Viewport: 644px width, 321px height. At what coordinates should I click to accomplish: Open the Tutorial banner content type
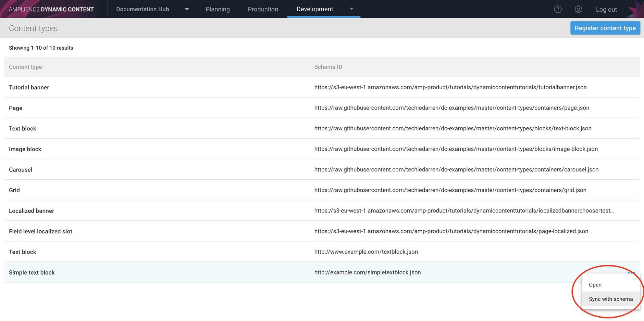[29, 87]
